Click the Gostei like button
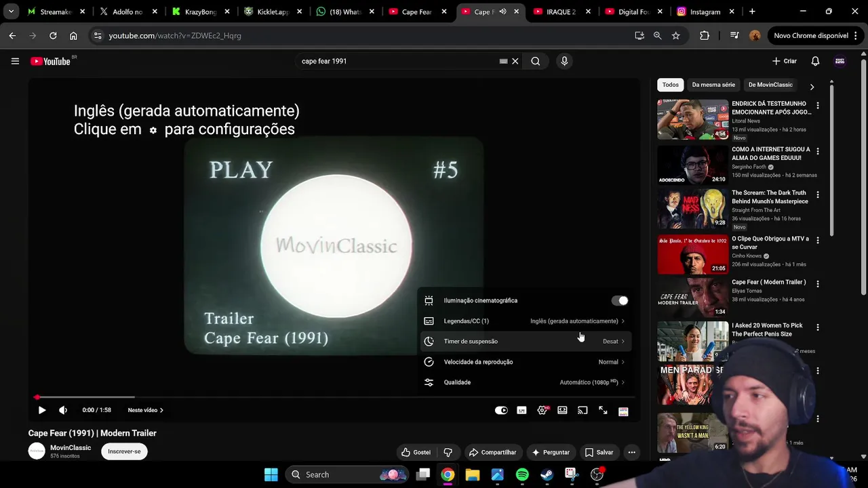 point(416,452)
